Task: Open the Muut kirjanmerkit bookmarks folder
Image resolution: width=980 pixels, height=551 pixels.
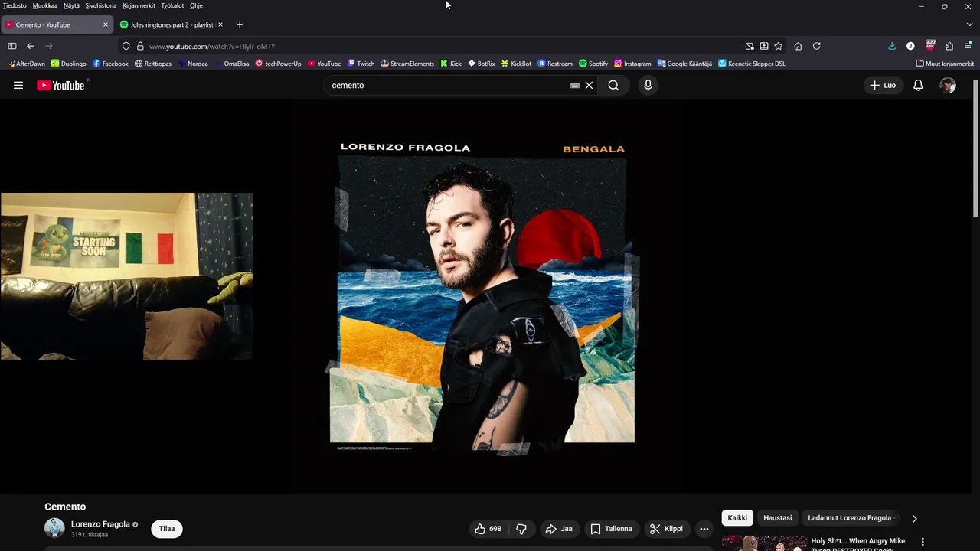Action: [945, 64]
